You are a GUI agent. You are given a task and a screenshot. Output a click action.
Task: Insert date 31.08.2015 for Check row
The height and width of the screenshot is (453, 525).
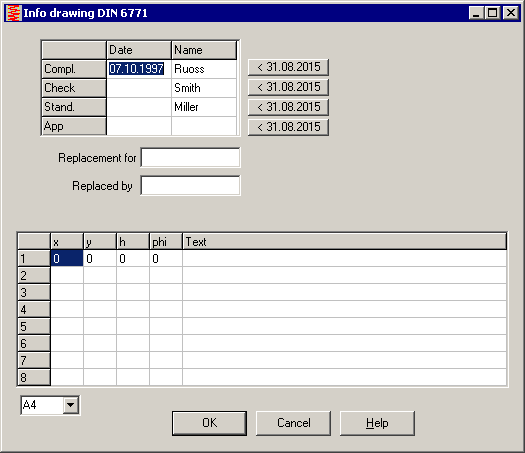tap(288, 87)
